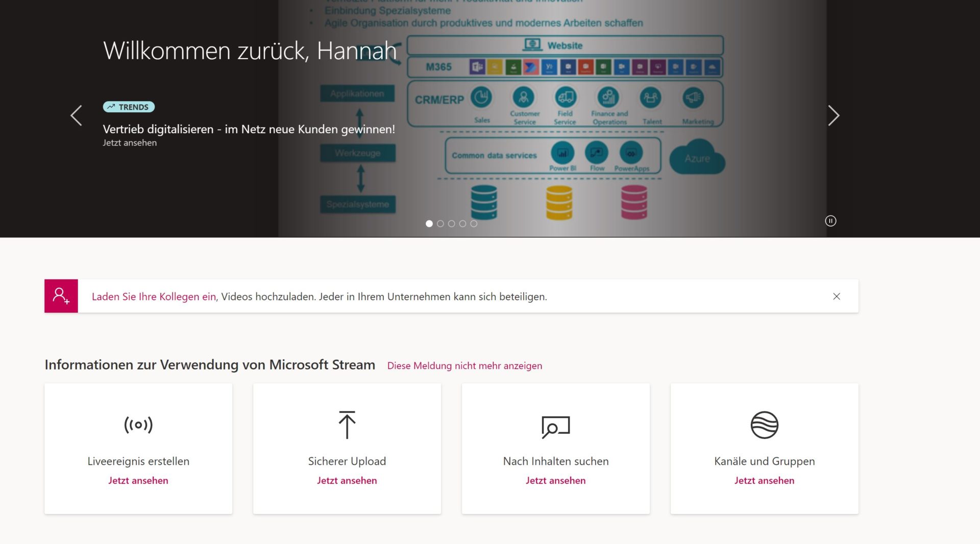The height and width of the screenshot is (544, 980).
Task: Go to the previous carousel slide
Action: pos(76,115)
